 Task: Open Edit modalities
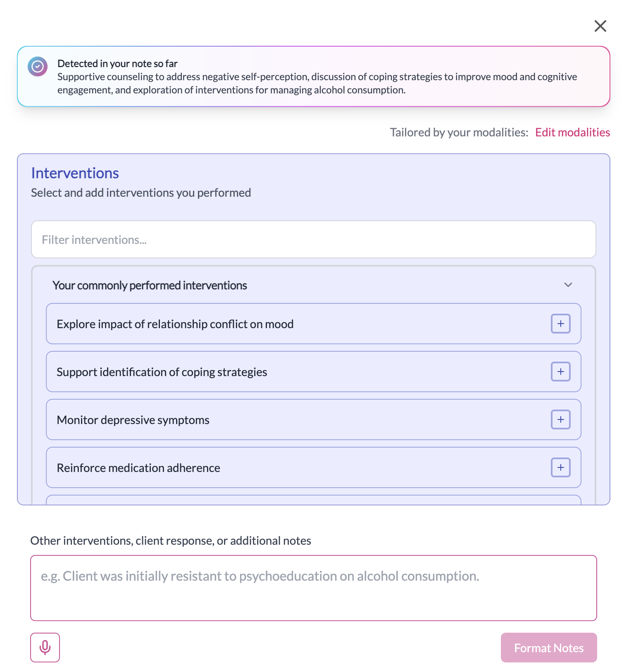point(572,132)
